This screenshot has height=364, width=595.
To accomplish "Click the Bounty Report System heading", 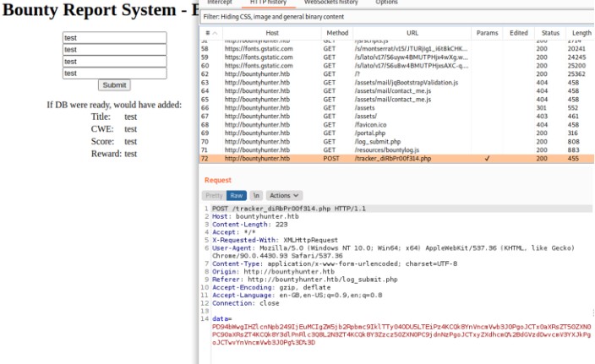I will tap(101, 10).
